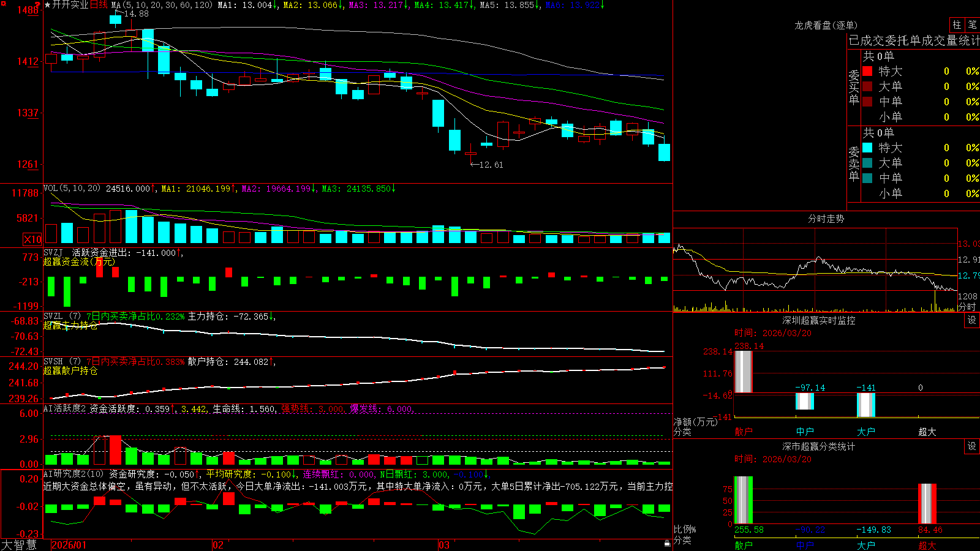The height and width of the screenshot is (551, 980).
Task: Click the cyan 特大 sell-order swatch
Action: coord(867,148)
